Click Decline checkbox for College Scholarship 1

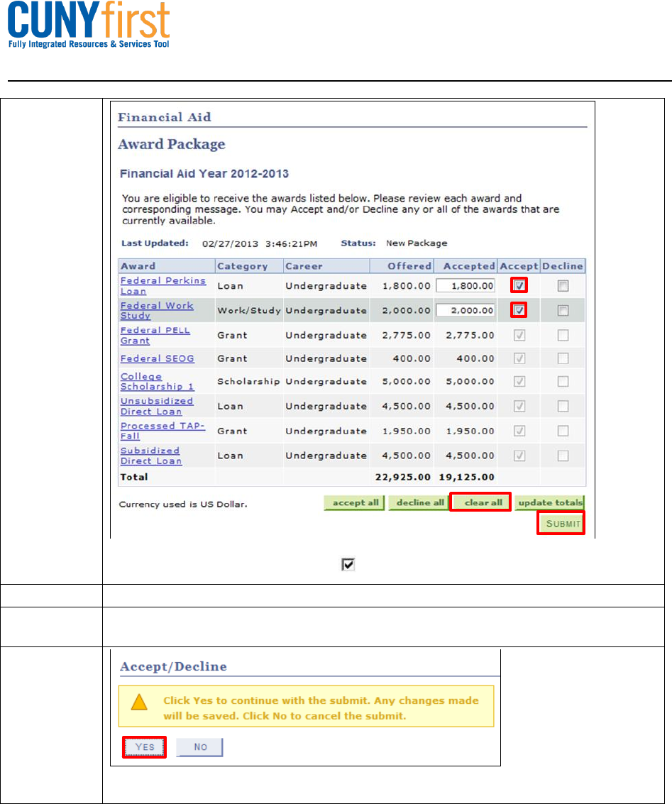pos(563,382)
